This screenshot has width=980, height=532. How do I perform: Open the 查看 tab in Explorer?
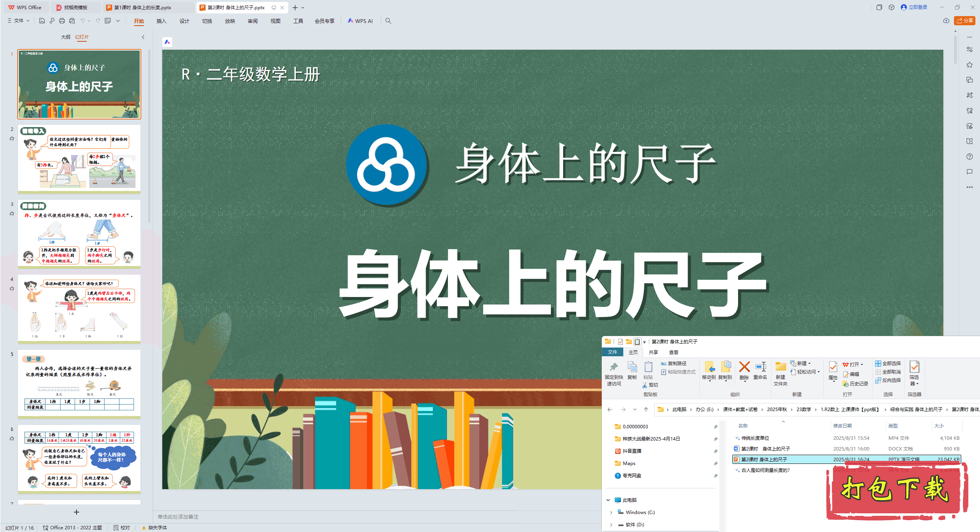pyautogui.click(x=673, y=352)
